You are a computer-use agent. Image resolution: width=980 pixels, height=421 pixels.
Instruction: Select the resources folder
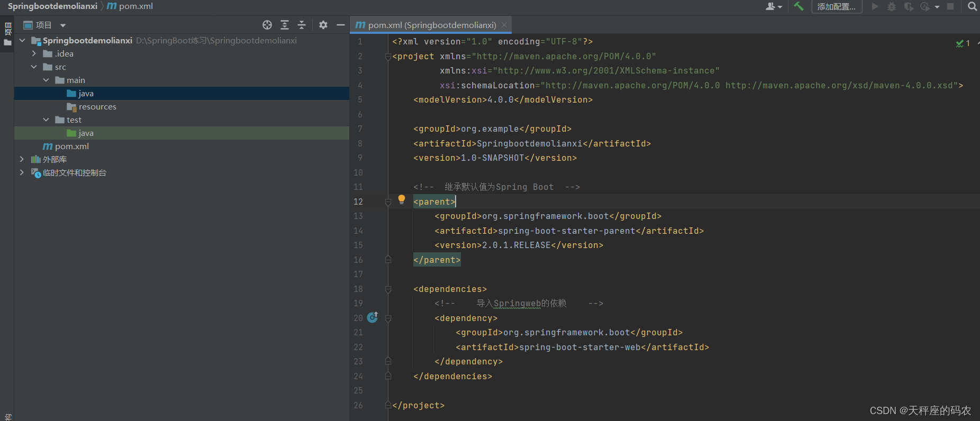[97, 107]
